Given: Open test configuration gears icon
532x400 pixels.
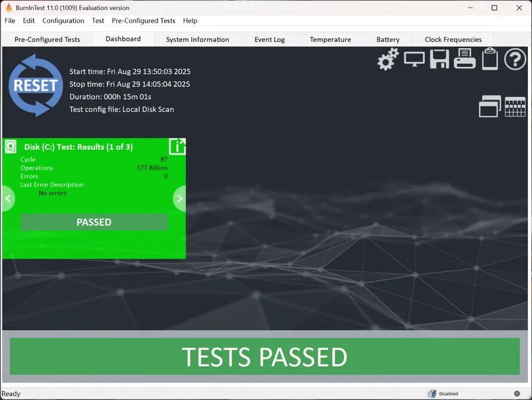Looking at the screenshot, I should pyautogui.click(x=388, y=59).
